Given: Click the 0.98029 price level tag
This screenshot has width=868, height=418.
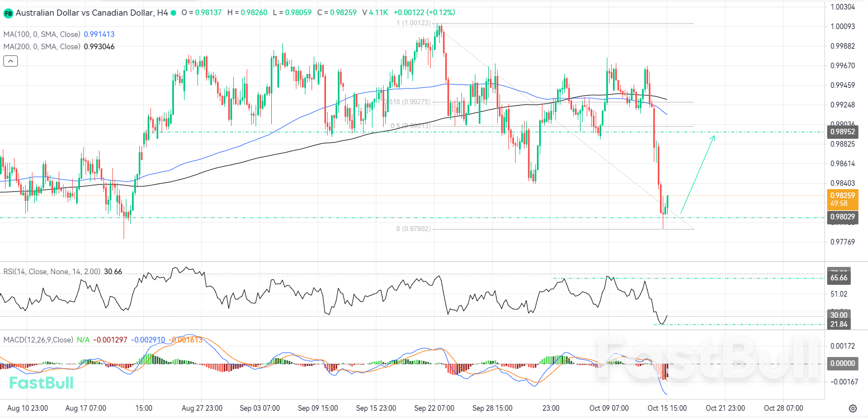Looking at the screenshot, I should pyautogui.click(x=842, y=217).
